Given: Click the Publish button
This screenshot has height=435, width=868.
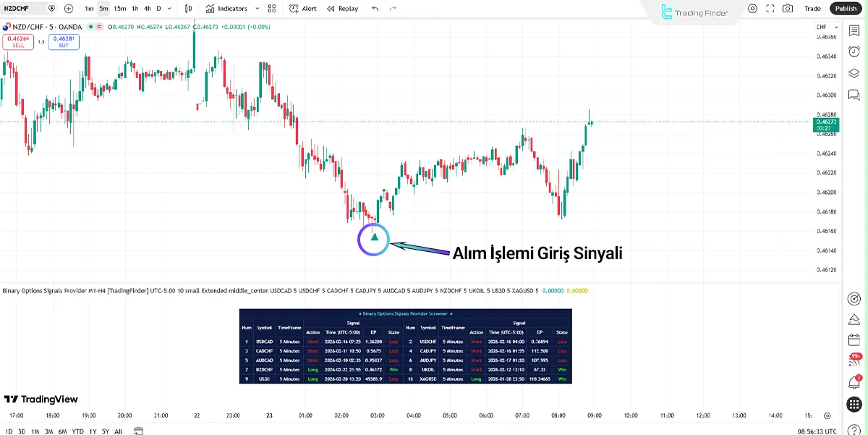Looking at the screenshot, I should (x=846, y=8).
